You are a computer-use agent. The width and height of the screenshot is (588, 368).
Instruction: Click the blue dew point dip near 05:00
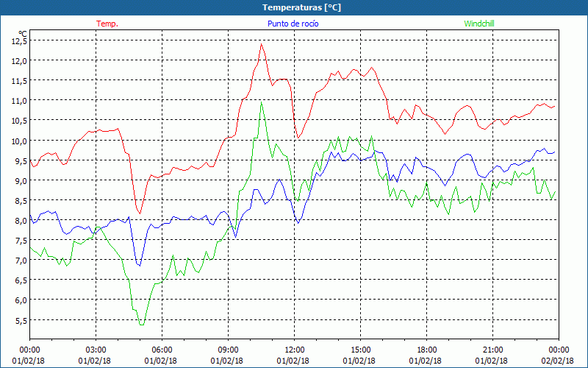pos(140,266)
